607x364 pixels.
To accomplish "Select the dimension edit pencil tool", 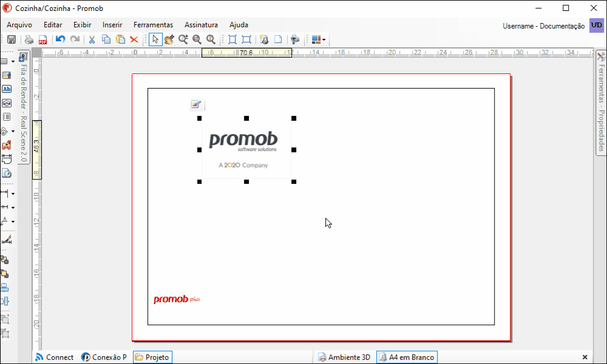I will [7, 240].
